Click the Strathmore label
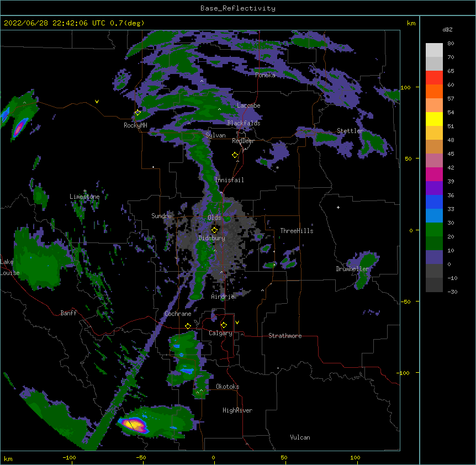Image resolution: width=476 pixels, height=465 pixels. pos(285,336)
